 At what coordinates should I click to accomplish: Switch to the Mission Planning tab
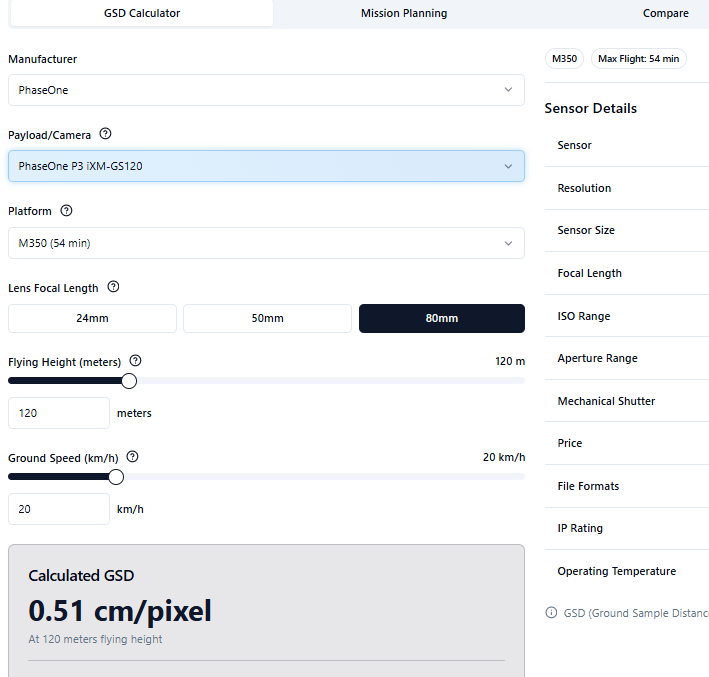(404, 13)
